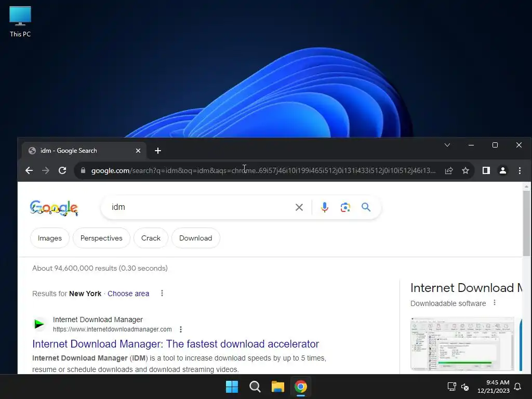Select the Perspectives filter chip
The width and height of the screenshot is (532, 399).
101,238
